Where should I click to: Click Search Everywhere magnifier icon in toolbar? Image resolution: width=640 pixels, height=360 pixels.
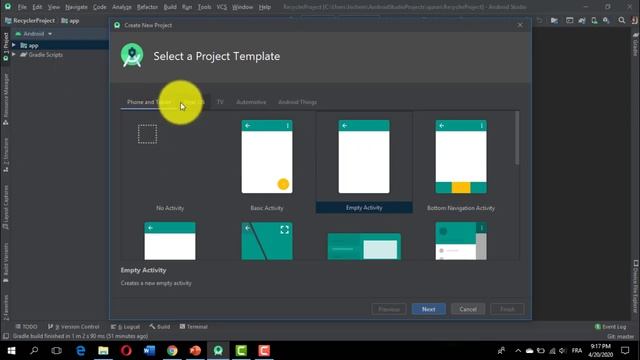point(622,20)
